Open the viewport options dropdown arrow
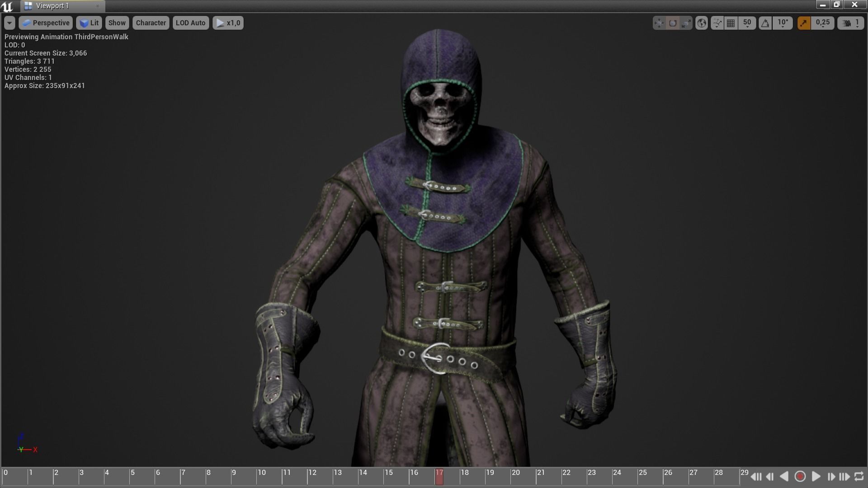Screen dimensions: 868x488 pyautogui.click(x=9, y=23)
